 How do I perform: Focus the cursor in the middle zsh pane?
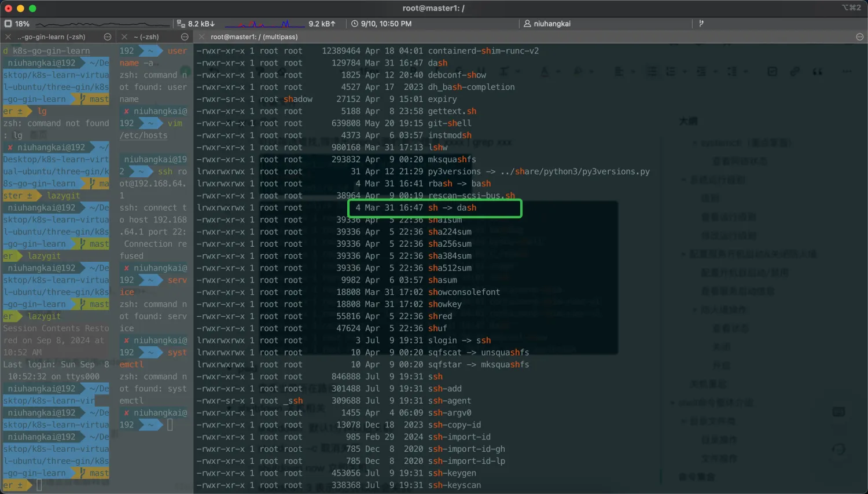click(170, 425)
